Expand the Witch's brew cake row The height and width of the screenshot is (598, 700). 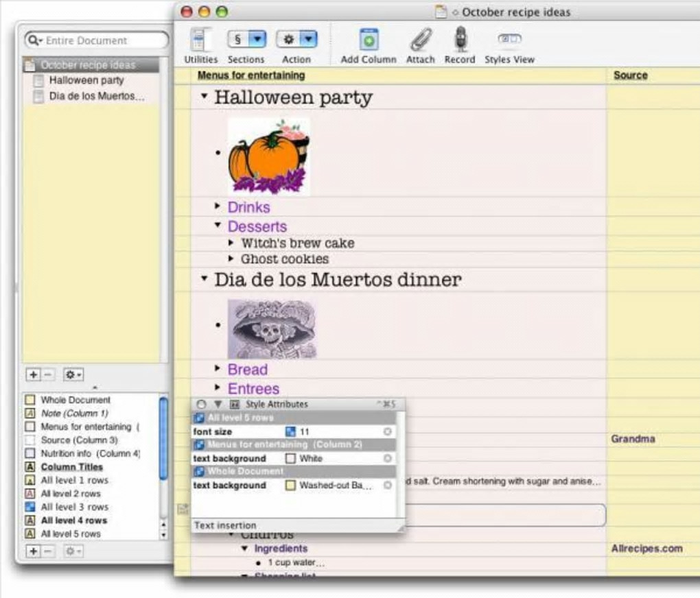point(231,243)
